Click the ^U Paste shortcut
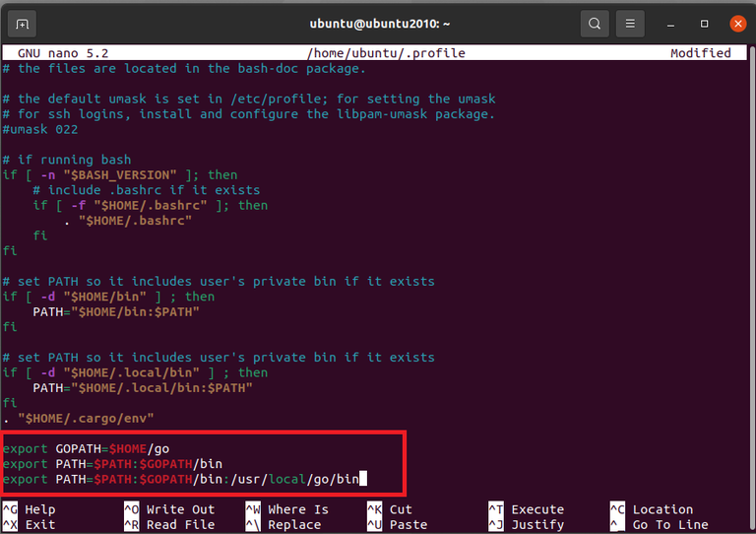Image resolution: width=756 pixels, height=534 pixels. (x=398, y=524)
